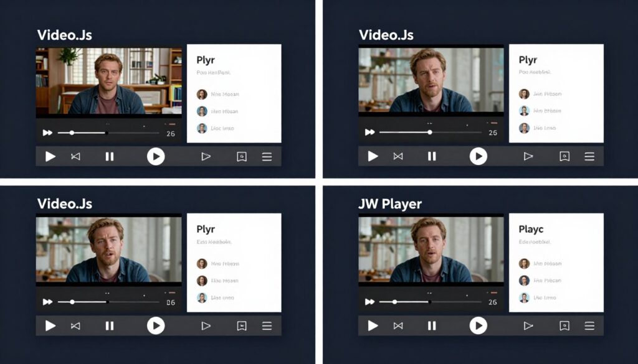Click bowtie skip icon in upper-right Video.Js player

click(x=398, y=156)
